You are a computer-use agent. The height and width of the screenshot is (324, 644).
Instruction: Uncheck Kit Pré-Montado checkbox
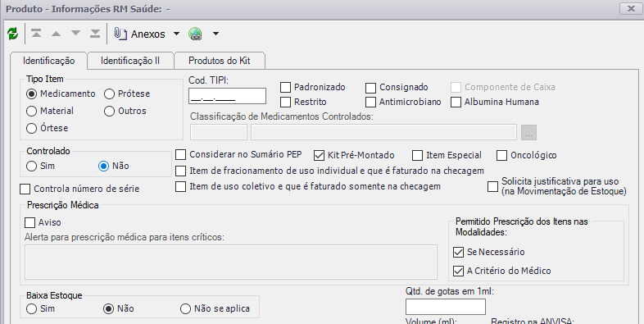coord(319,155)
